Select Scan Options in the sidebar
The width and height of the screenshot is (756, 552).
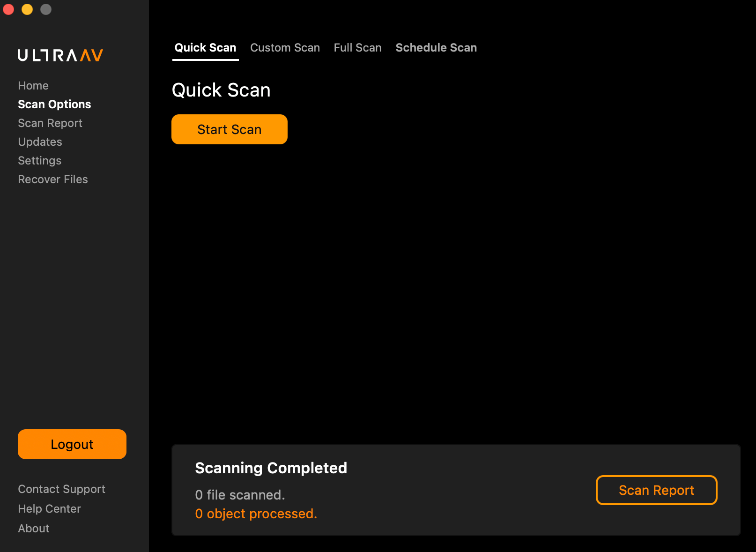tap(54, 104)
